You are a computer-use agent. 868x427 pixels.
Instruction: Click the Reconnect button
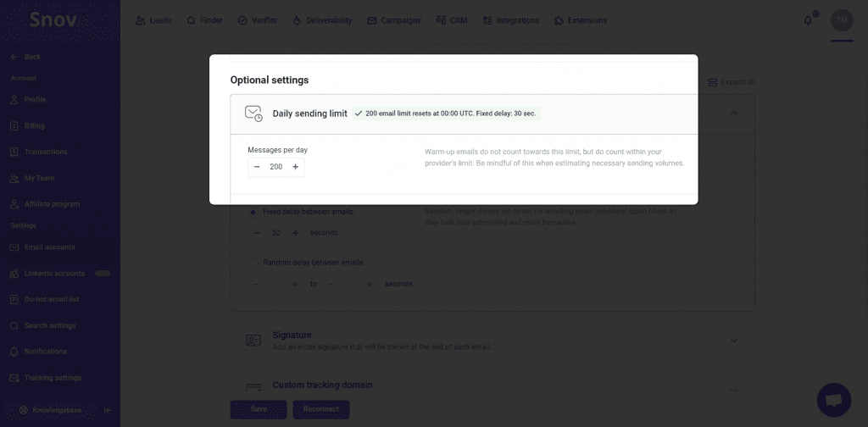321,409
